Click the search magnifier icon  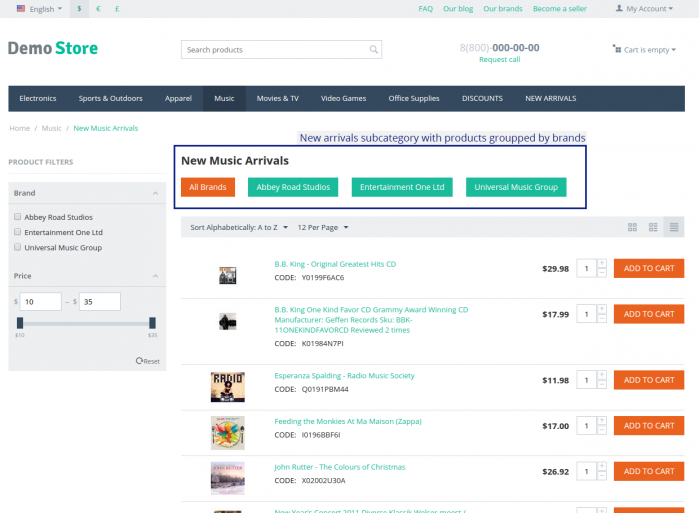[x=373, y=50]
